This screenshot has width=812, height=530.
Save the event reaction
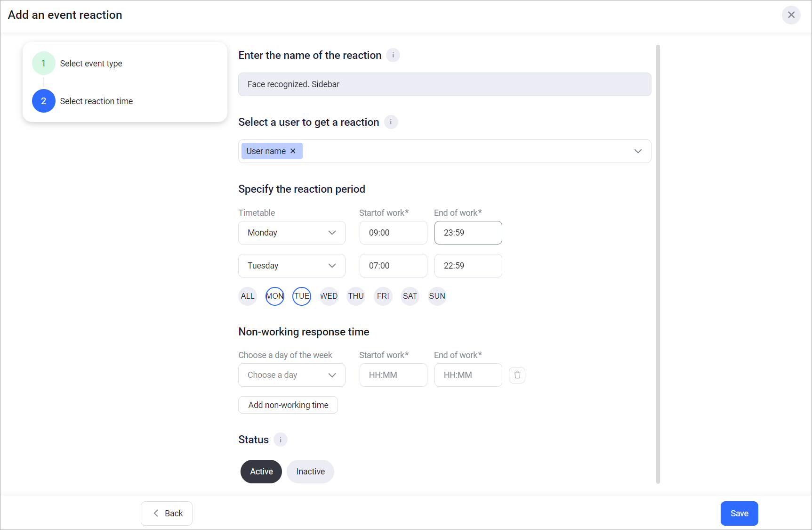point(739,514)
